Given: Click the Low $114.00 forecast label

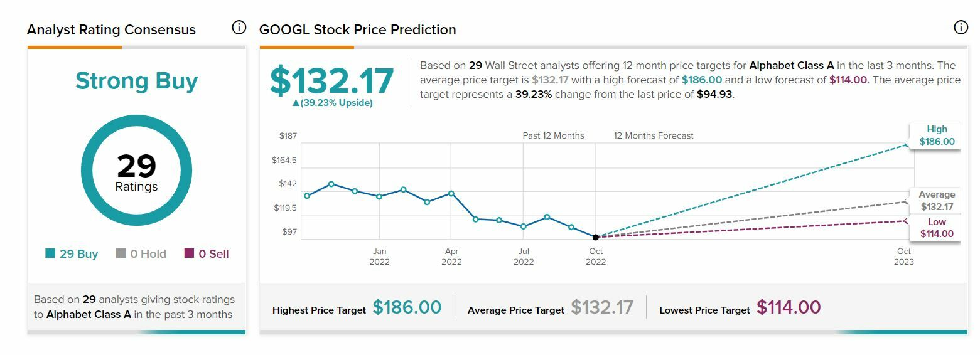Looking at the screenshot, I should click(x=936, y=228).
